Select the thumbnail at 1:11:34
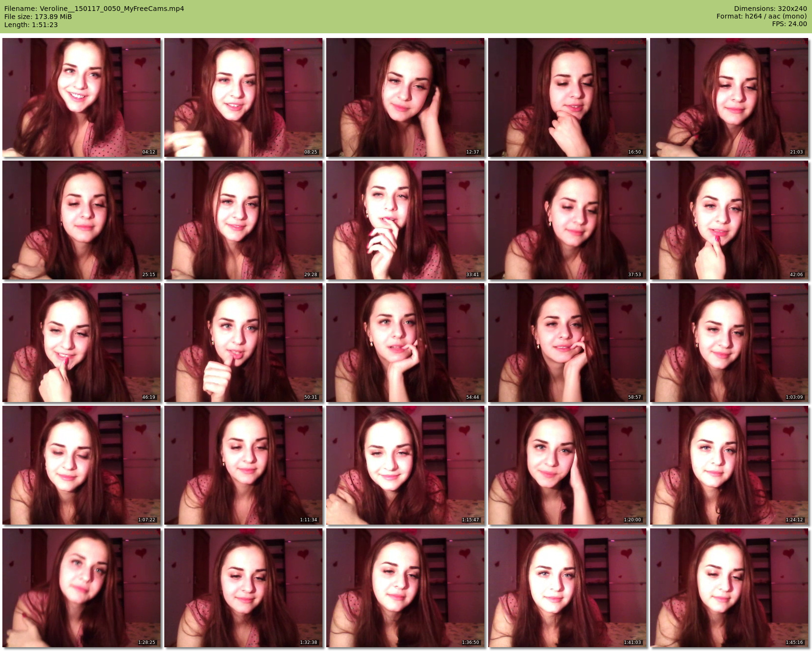The height and width of the screenshot is (651, 812). pyautogui.click(x=243, y=465)
